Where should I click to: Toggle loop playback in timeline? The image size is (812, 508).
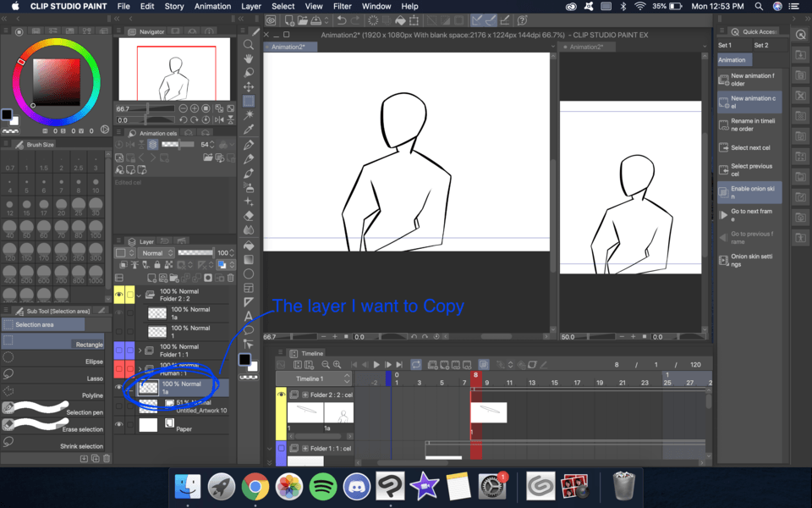click(x=416, y=365)
